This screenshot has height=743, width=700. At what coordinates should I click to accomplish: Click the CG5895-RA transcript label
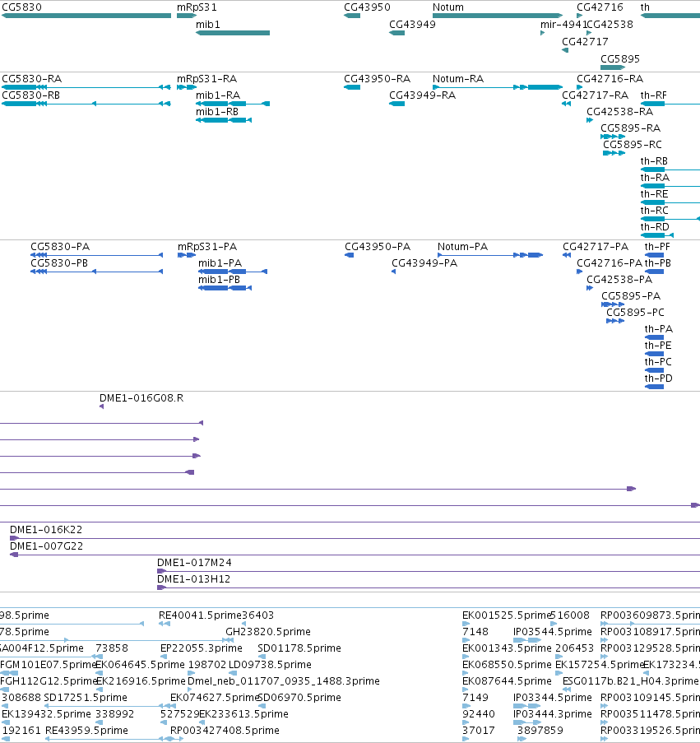pos(630,128)
